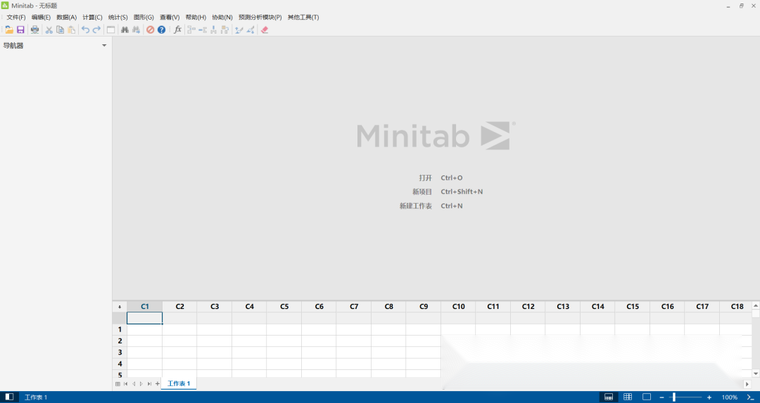Image resolution: width=760 pixels, height=403 pixels.
Task: Open the 计算(C) menu
Action: (x=92, y=17)
